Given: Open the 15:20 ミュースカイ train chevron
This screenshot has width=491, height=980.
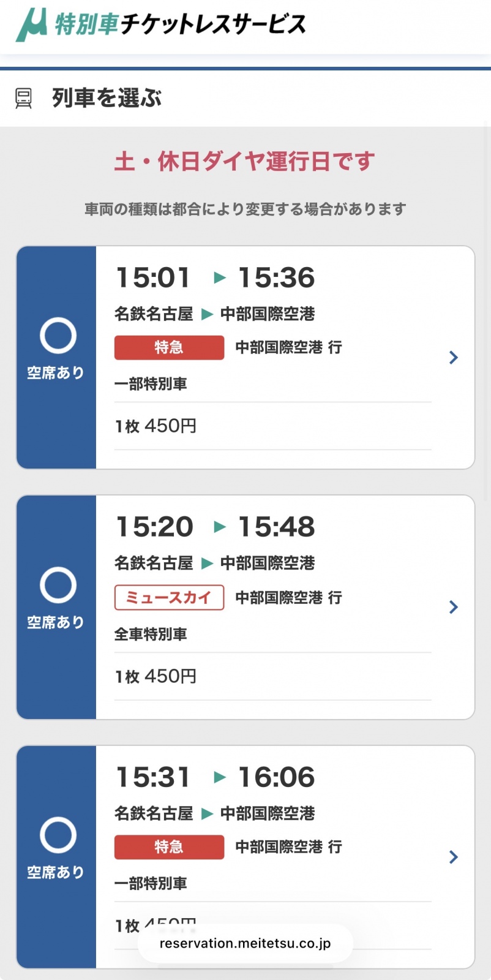Looking at the screenshot, I should [x=453, y=607].
